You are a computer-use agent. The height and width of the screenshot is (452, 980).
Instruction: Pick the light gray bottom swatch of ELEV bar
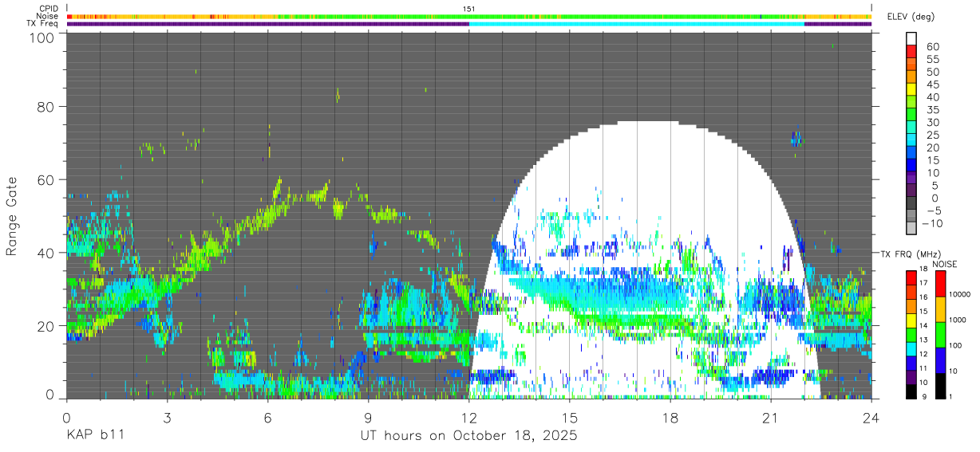click(911, 229)
